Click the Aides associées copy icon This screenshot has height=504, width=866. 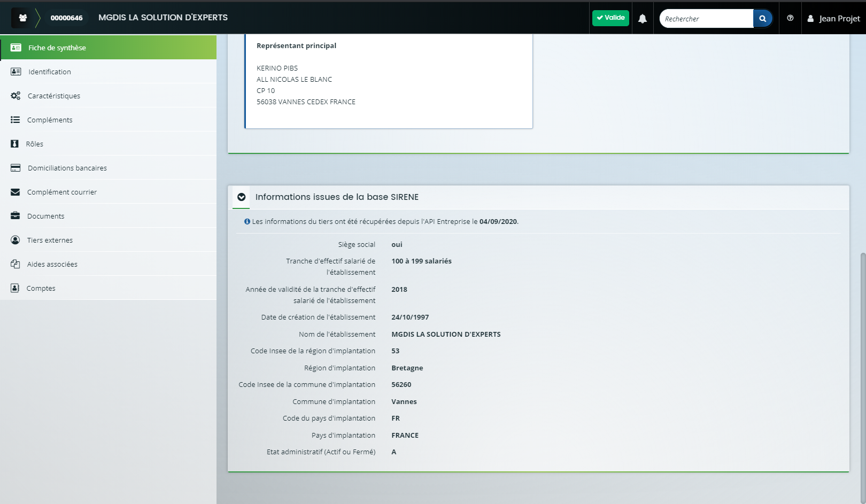tap(15, 264)
